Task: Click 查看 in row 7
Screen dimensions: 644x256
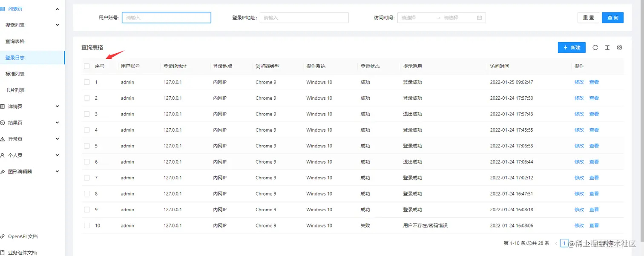Action: [594, 178]
